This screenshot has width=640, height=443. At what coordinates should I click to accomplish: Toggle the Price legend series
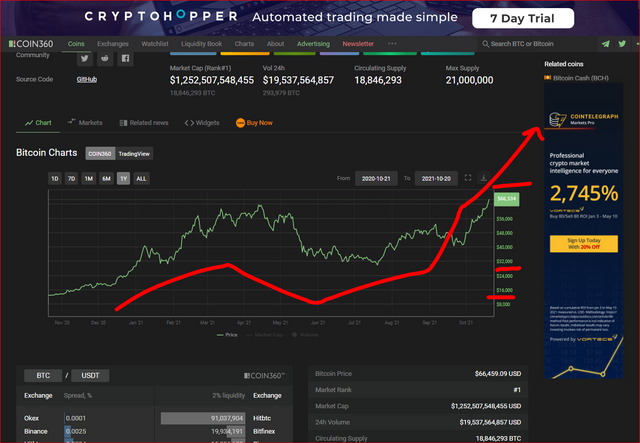227,335
